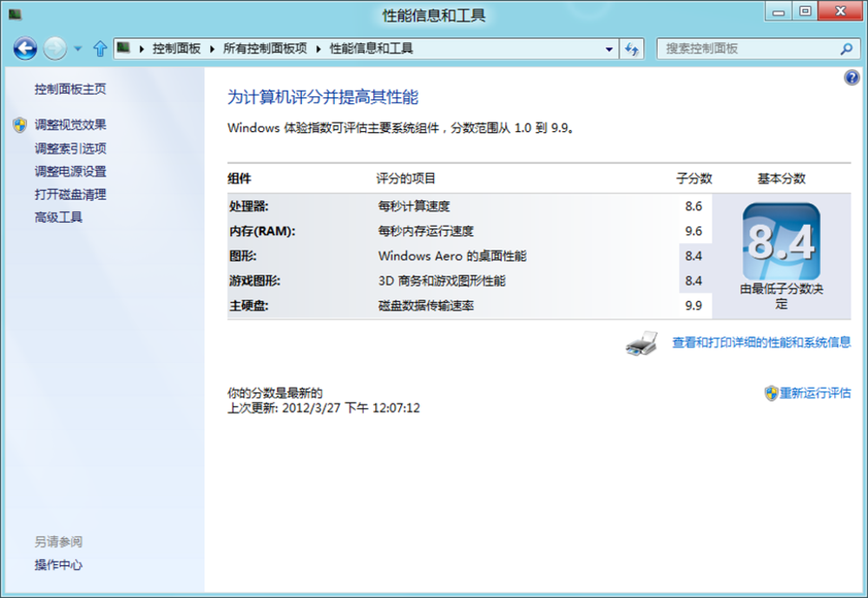Open 控制面板主页 link
Screen dimensions: 868x598
70,89
